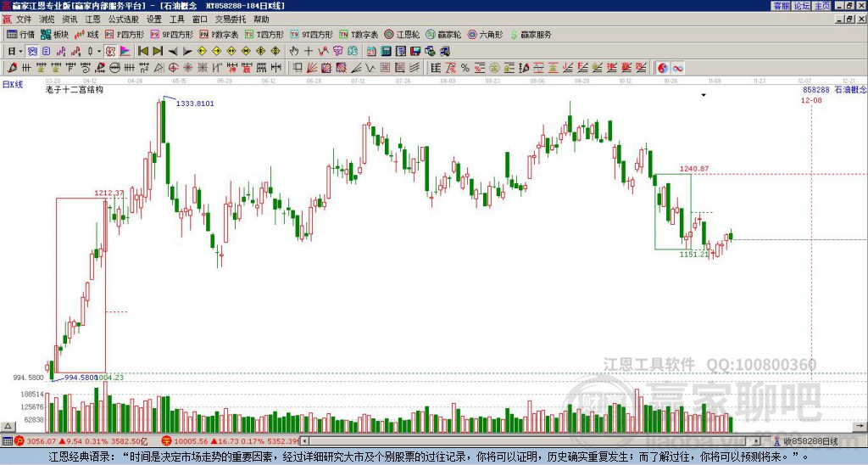Open the P四方形 tool

point(125,34)
